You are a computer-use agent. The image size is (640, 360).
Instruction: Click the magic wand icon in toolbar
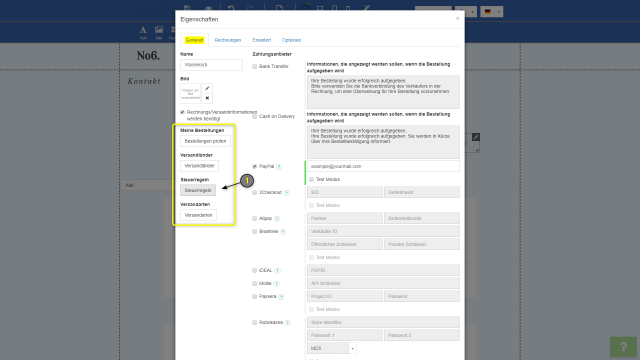(x=366, y=8)
